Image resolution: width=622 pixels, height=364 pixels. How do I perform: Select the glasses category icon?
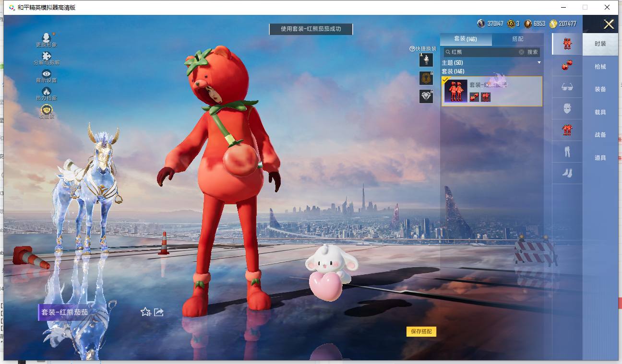pyautogui.click(x=567, y=87)
